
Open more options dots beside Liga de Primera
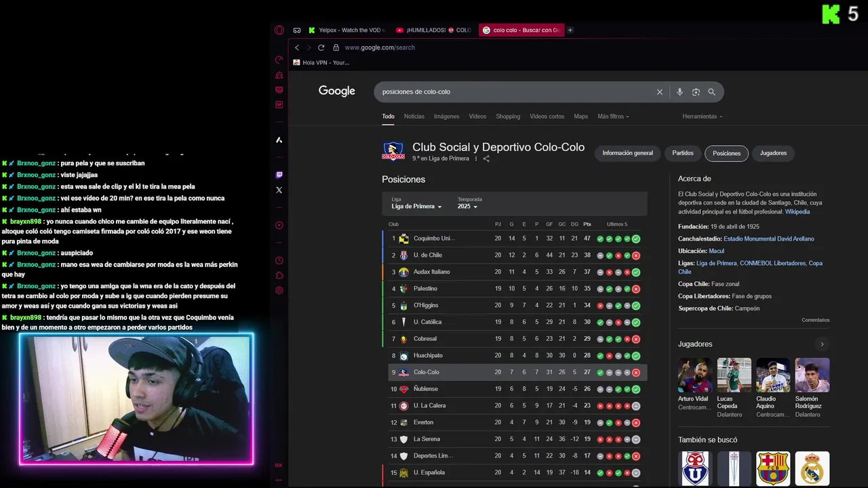click(475, 159)
